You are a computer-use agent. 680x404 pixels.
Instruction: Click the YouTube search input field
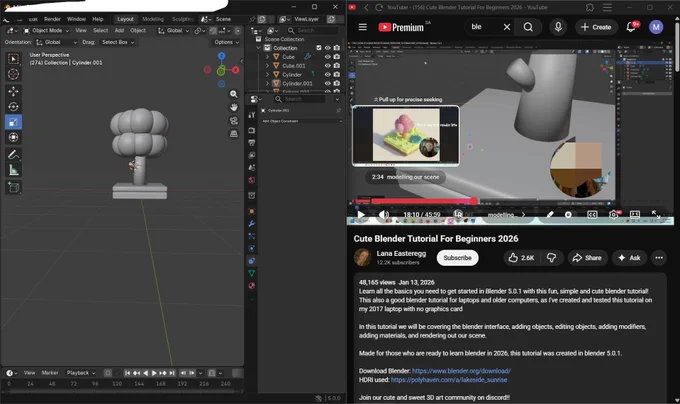[x=482, y=27]
